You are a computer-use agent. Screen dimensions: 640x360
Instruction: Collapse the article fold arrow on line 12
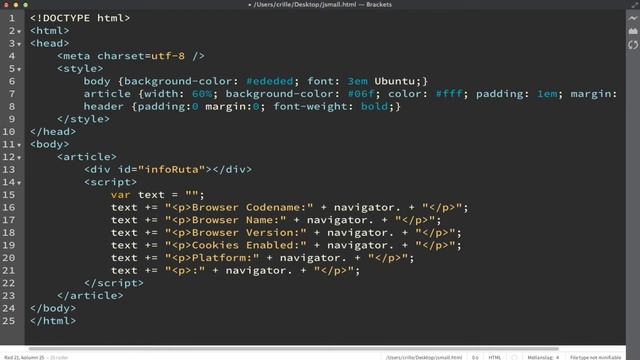19,158
